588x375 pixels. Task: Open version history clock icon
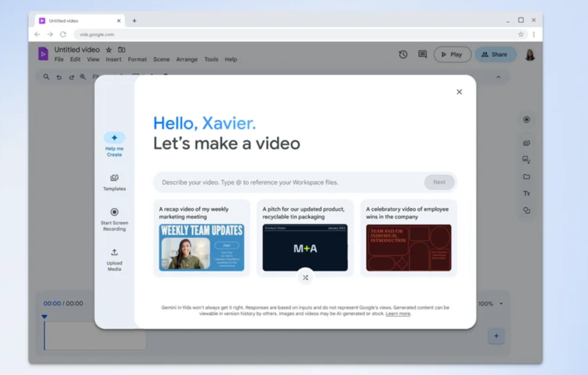403,54
